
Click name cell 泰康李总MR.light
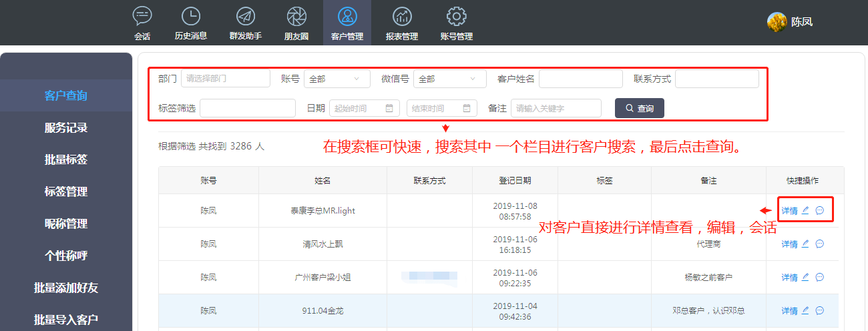pyautogui.click(x=322, y=211)
